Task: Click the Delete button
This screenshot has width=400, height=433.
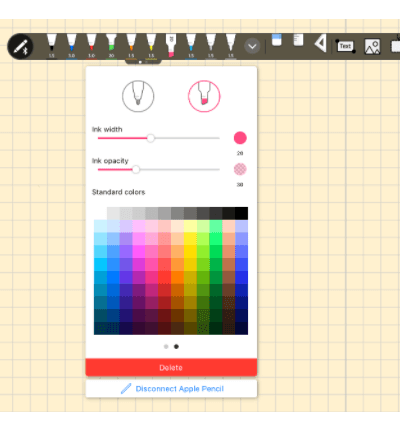Action: click(171, 368)
